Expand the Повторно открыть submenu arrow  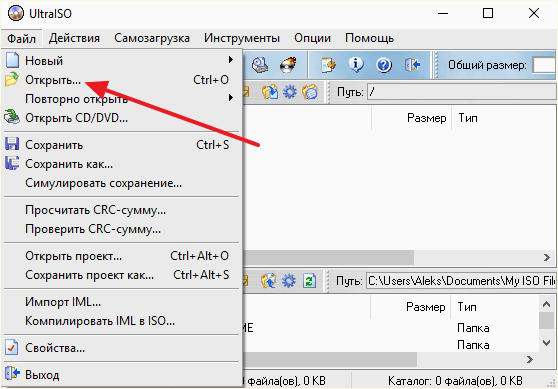click(x=231, y=98)
